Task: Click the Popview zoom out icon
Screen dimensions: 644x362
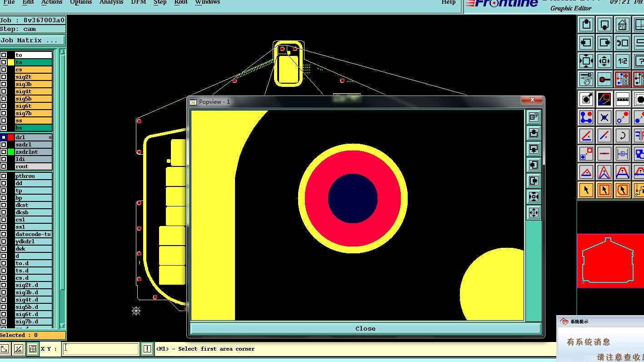Action: [x=534, y=213]
